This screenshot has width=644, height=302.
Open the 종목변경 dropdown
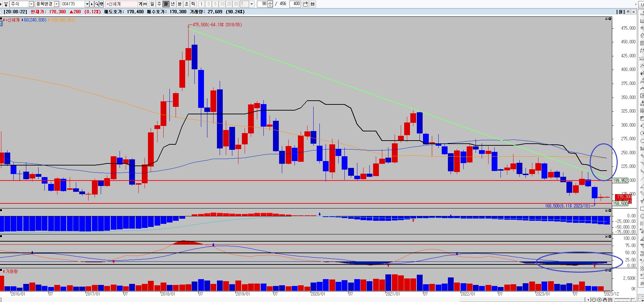57,4
